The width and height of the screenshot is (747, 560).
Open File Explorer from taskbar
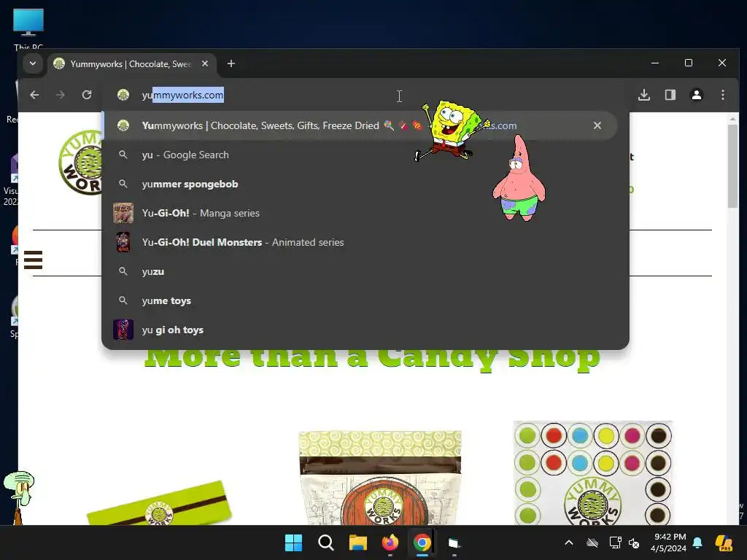[x=357, y=542]
